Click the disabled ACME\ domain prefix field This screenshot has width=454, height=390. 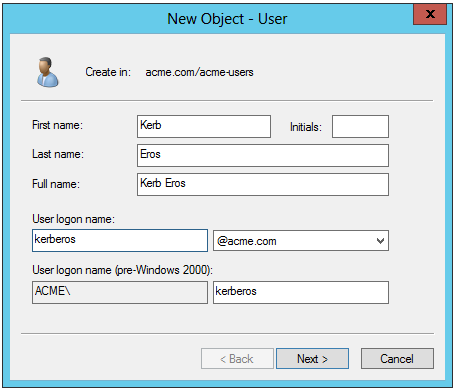point(120,292)
